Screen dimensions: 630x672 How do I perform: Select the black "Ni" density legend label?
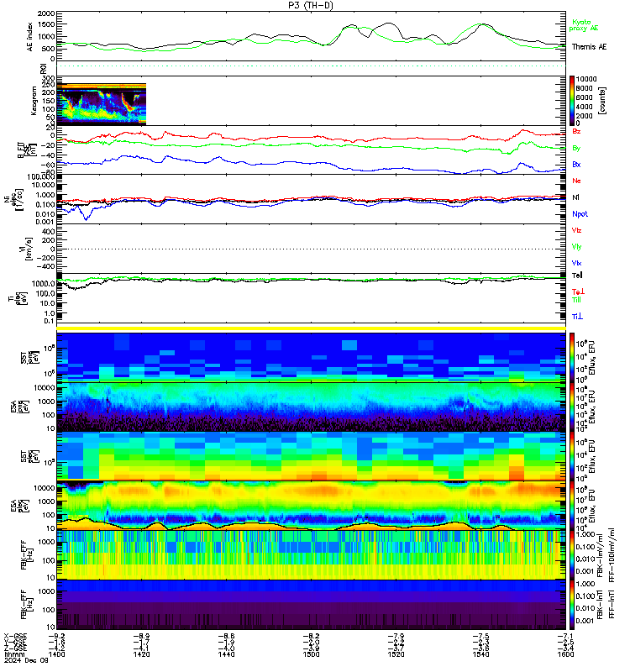tap(575, 197)
